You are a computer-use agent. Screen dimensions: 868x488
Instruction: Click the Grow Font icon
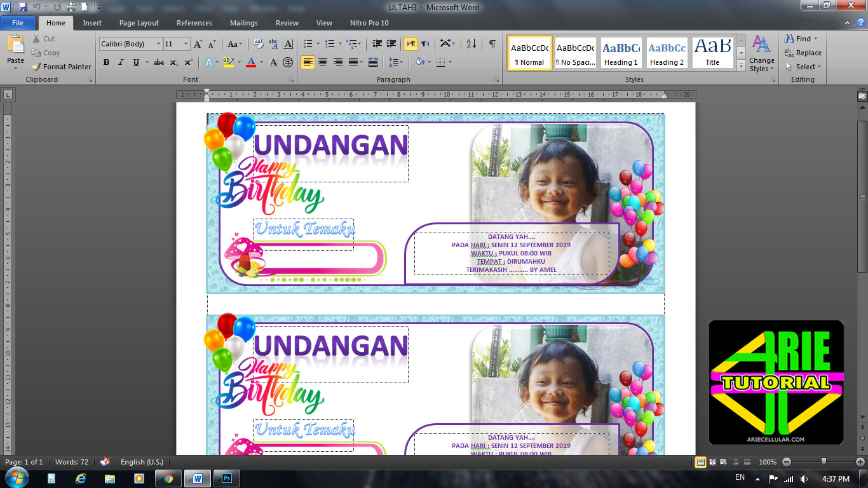coord(198,44)
